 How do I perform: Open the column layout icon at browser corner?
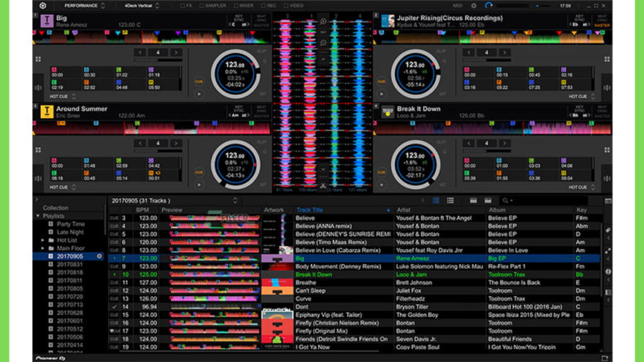click(608, 200)
